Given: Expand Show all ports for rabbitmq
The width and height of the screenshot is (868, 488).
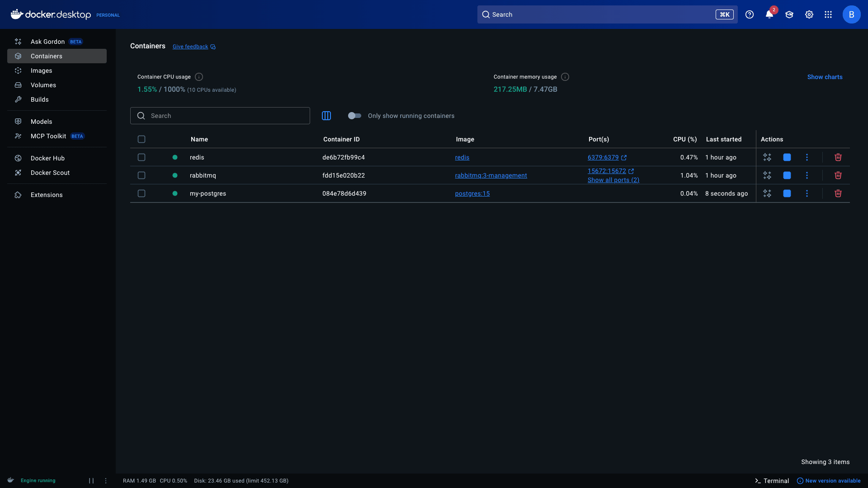Looking at the screenshot, I should 613,180.
